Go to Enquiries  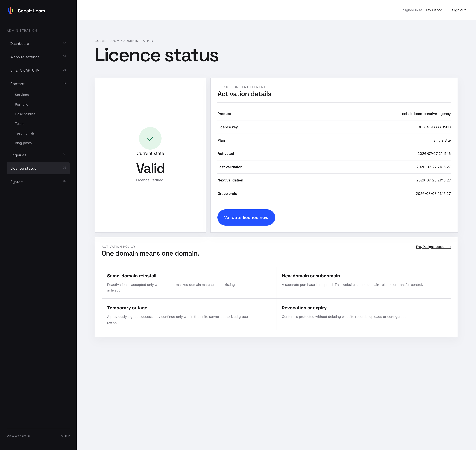[x=38, y=155]
